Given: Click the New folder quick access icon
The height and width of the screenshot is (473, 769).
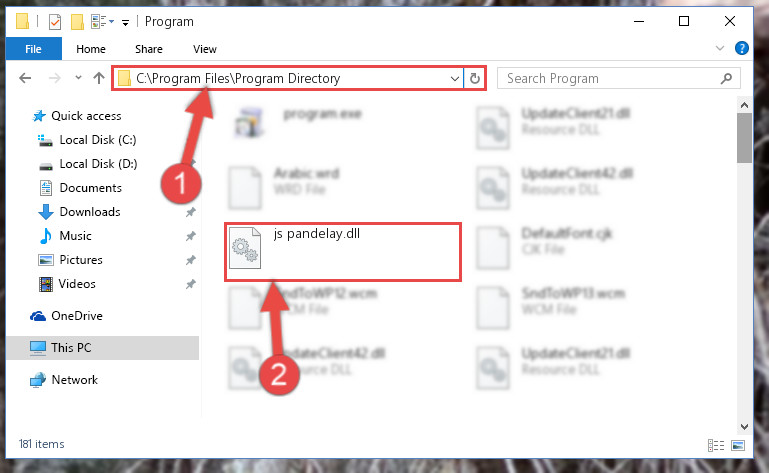Looking at the screenshot, I should coord(77,22).
